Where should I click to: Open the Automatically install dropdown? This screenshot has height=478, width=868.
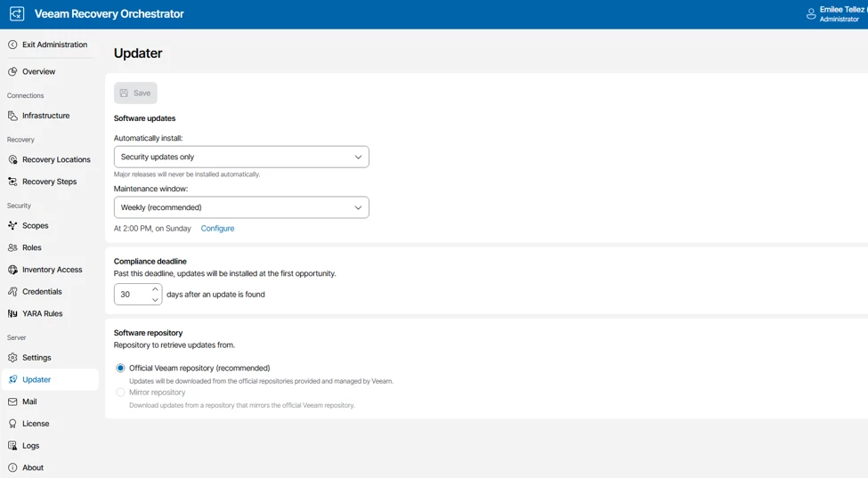click(x=241, y=158)
